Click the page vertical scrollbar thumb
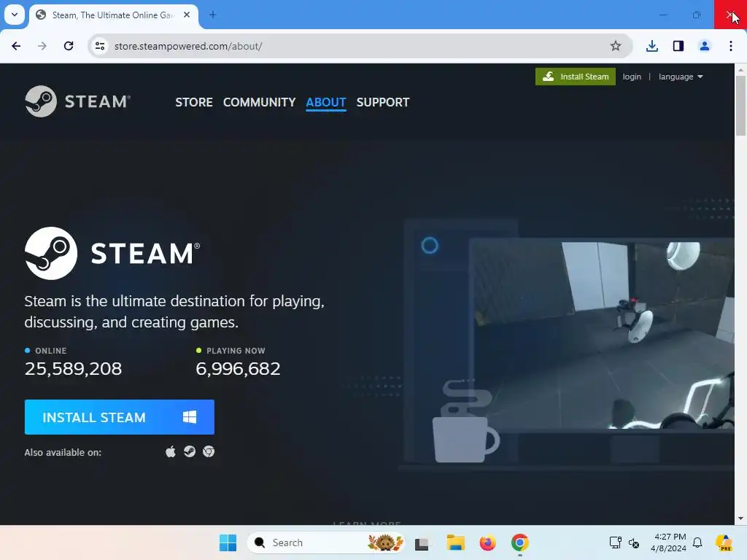 click(x=741, y=106)
